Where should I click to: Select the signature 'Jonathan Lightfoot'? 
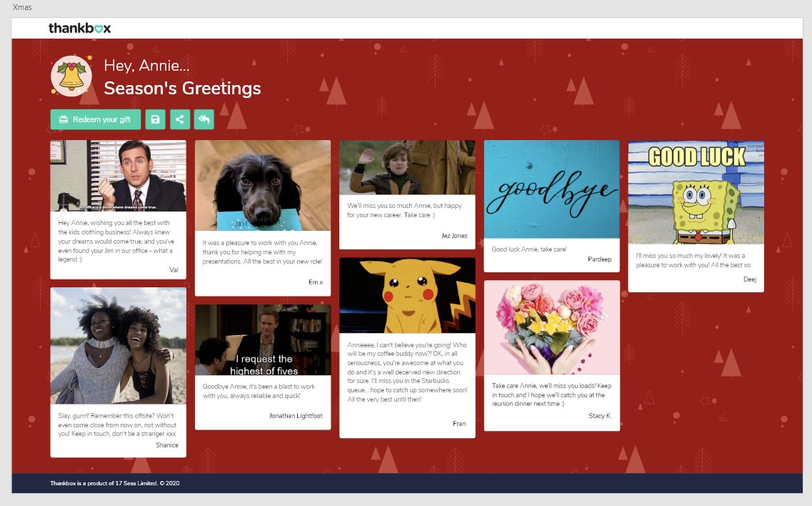coord(296,416)
